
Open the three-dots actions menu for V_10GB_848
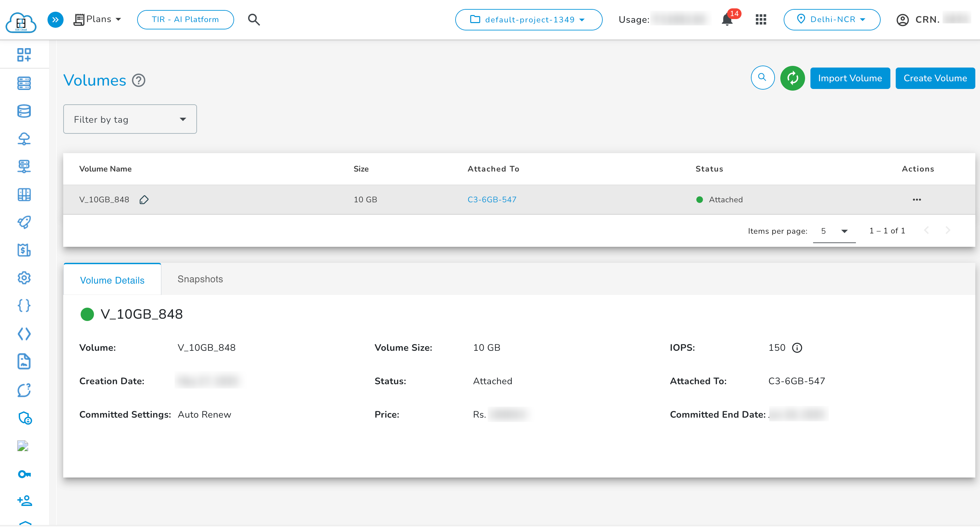[916, 200]
